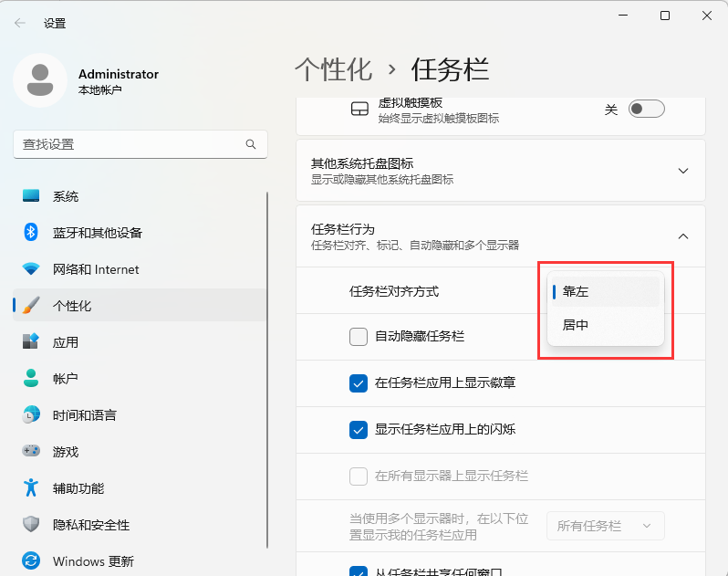Uncheck 显示任务栏应用上的闪烁 checkbox

(358, 430)
